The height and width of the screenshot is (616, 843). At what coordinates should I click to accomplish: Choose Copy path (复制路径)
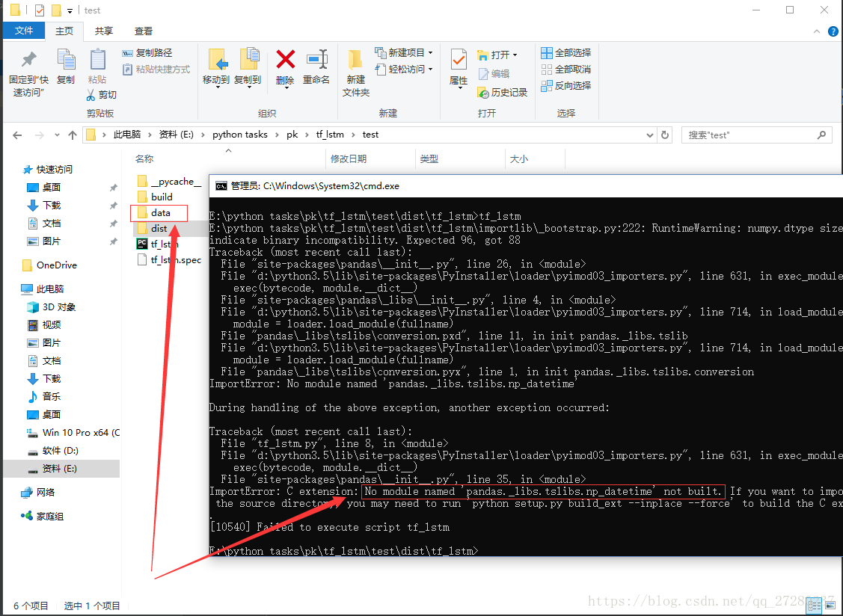click(x=147, y=52)
